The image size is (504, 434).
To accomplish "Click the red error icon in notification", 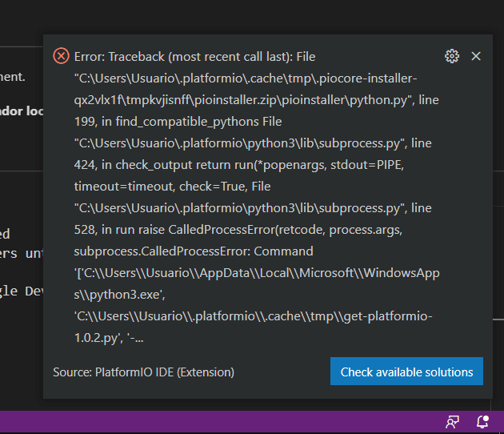I will coord(61,56).
